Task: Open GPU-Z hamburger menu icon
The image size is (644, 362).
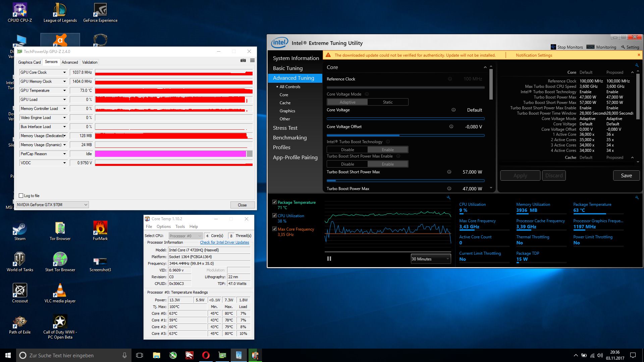Action: [x=252, y=60]
